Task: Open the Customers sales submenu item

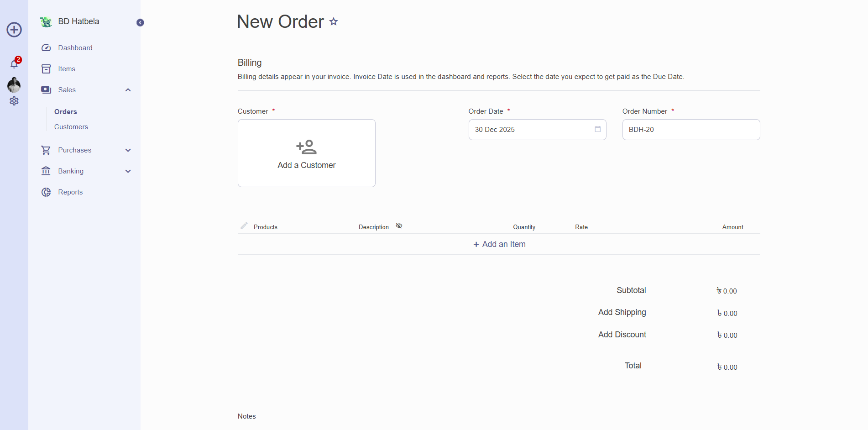Action: coord(71,127)
